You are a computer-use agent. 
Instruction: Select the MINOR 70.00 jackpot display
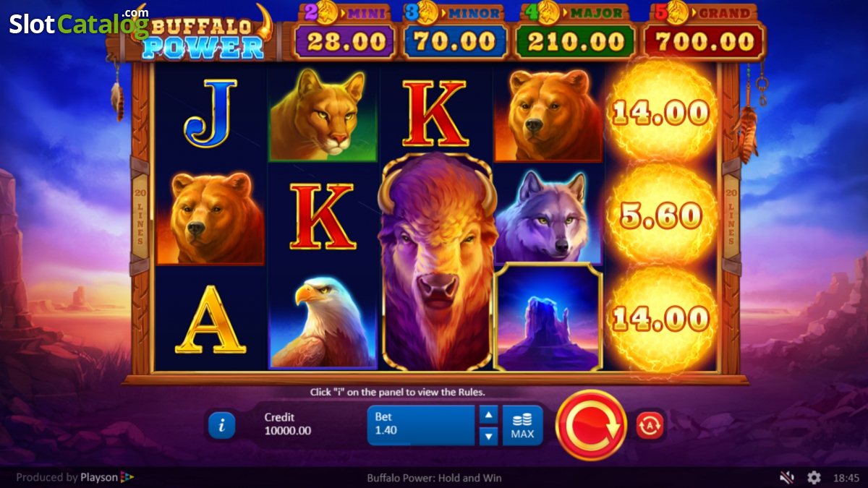coord(454,33)
